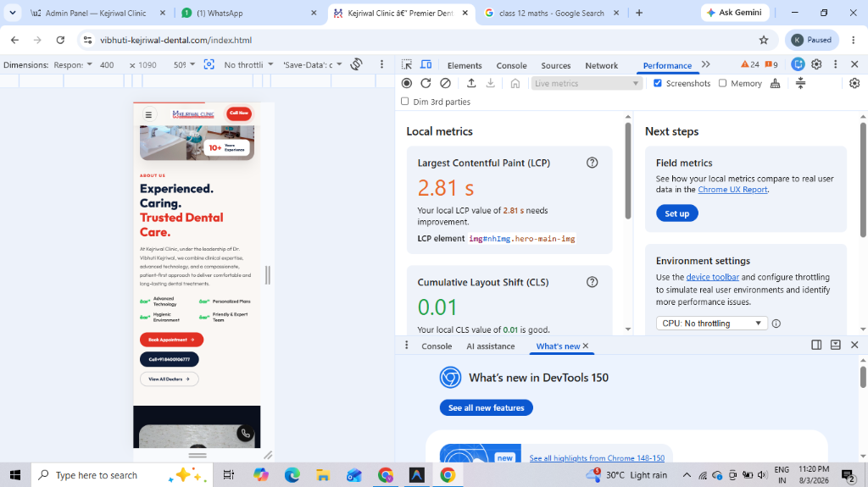Image resolution: width=868 pixels, height=487 pixels.
Task: Open Performance capture settings gear
Action: (x=854, y=83)
